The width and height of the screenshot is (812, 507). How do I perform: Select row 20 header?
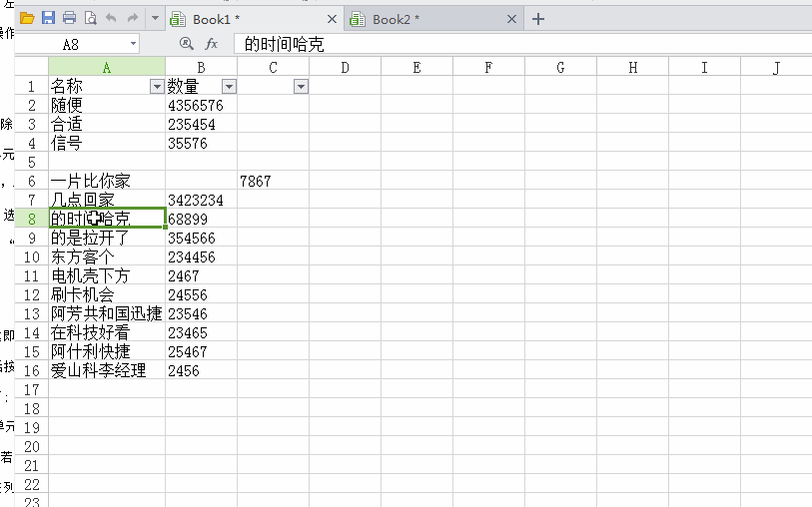(x=32, y=446)
